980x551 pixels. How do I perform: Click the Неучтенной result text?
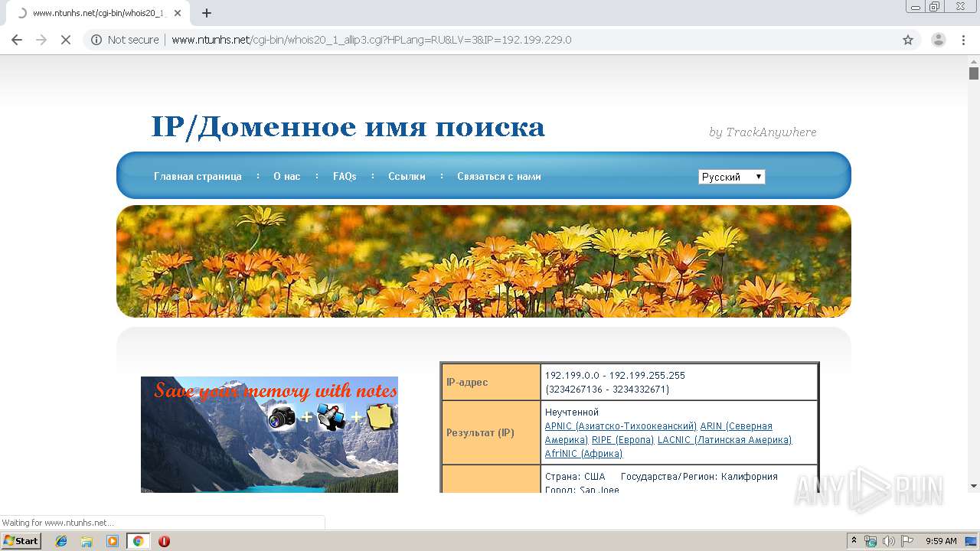pos(572,412)
